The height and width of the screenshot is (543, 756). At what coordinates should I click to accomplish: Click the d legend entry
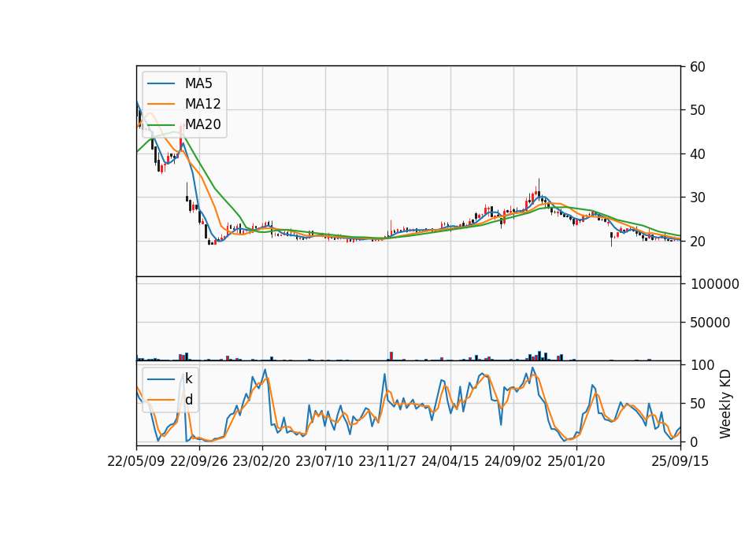[x=188, y=400]
